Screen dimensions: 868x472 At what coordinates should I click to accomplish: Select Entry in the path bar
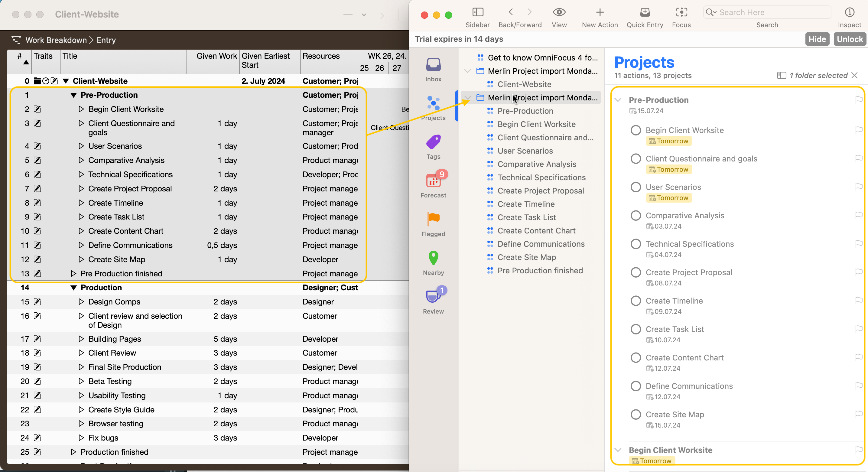[x=106, y=40]
